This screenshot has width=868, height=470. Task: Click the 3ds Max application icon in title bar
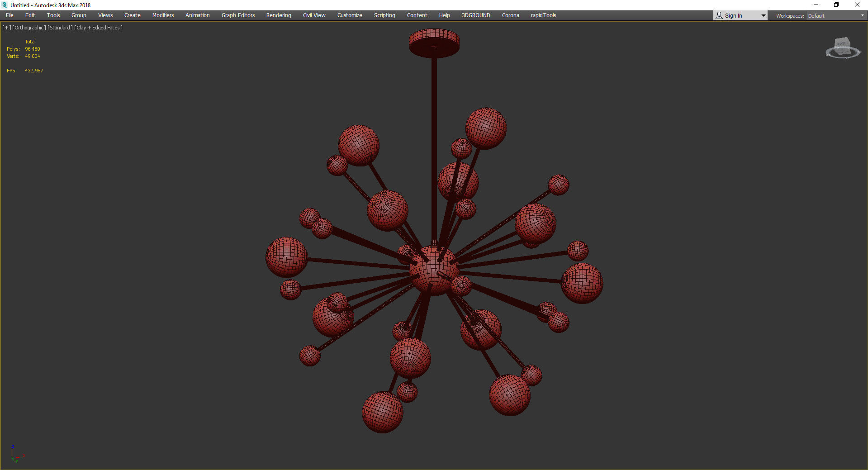5,5
